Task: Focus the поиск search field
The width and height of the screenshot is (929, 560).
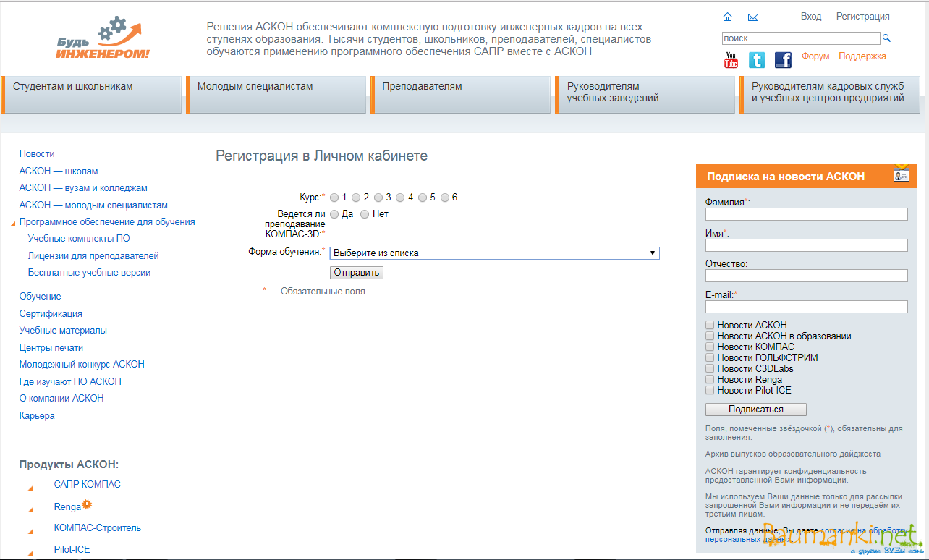Action: [801, 38]
